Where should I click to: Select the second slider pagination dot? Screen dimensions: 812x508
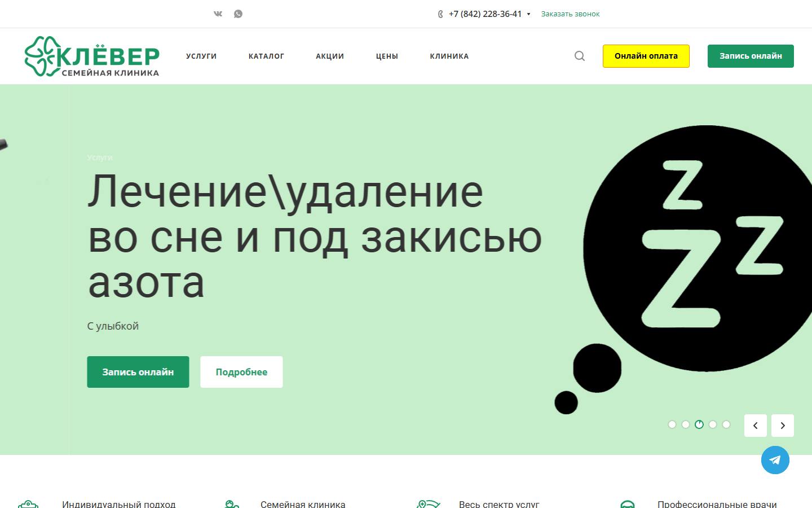[x=686, y=424]
